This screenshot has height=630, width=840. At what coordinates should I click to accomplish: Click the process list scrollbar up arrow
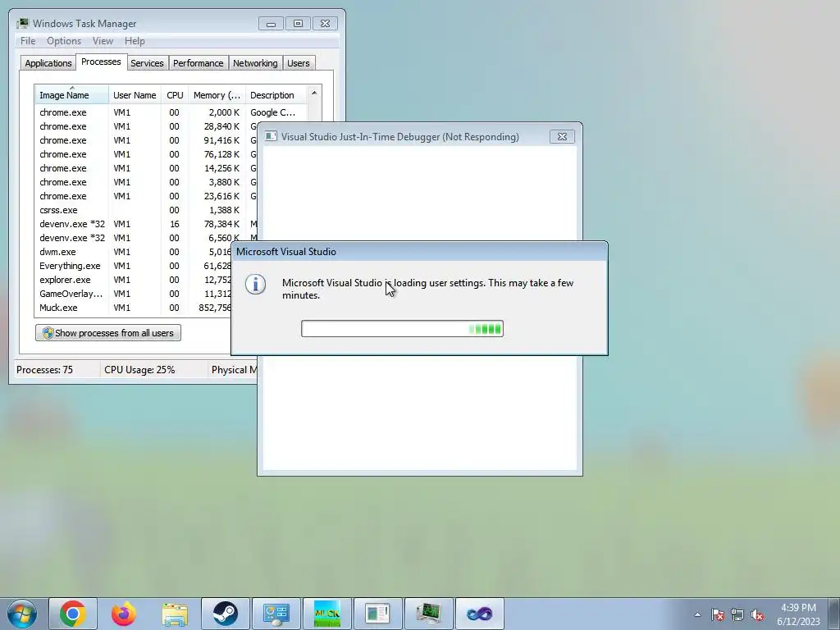314,94
